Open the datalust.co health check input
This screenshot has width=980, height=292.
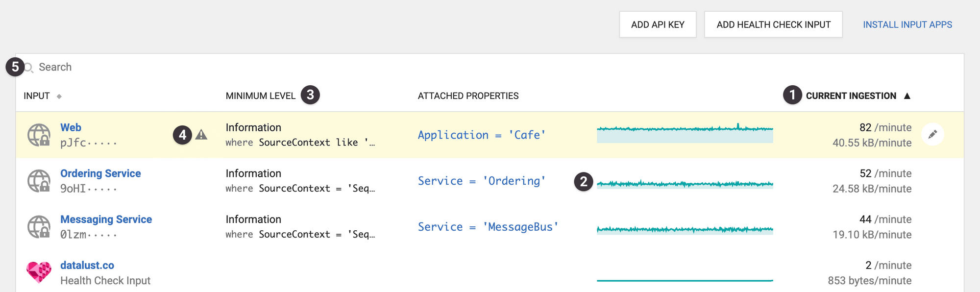pyautogui.click(x=87, y=265)
